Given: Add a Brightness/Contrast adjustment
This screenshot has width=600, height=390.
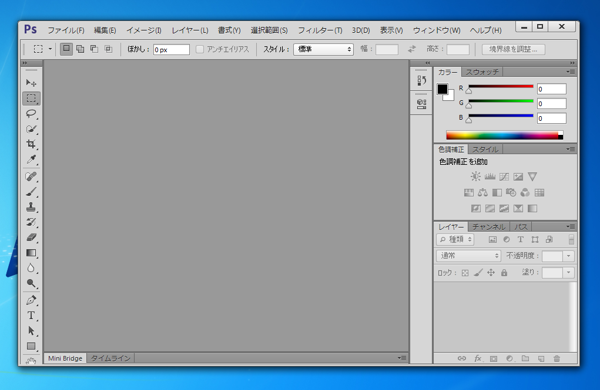Looking at the screenshot, I should coord(476,176).
